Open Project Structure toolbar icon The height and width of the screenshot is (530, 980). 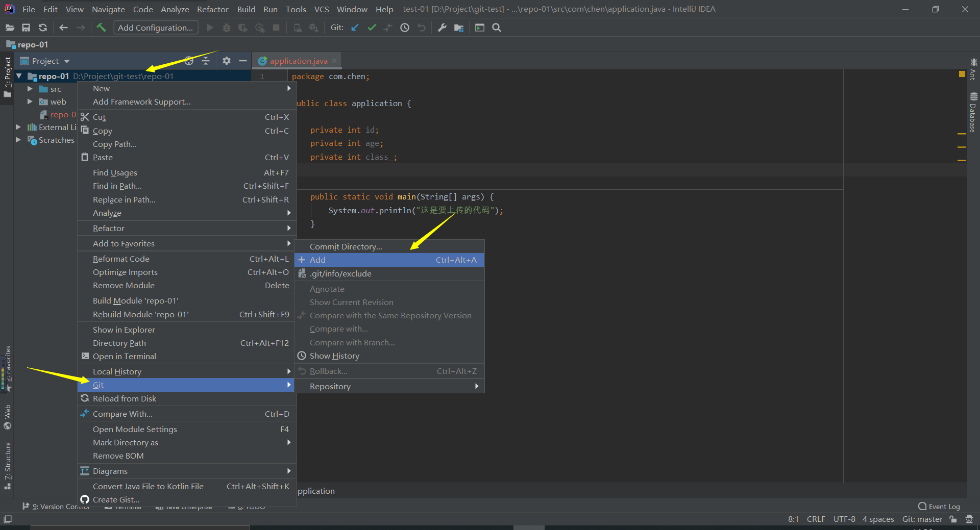click(x=459, y=28)
